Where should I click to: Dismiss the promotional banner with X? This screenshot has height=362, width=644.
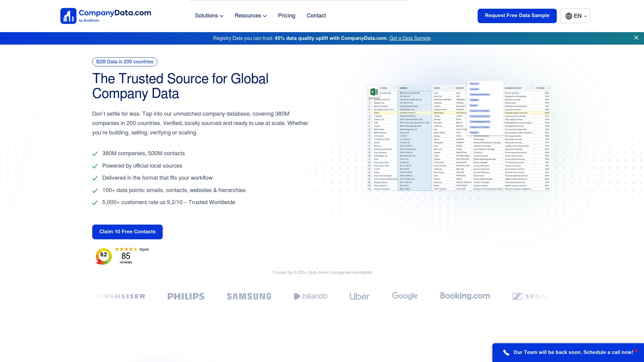click(636, 38)
